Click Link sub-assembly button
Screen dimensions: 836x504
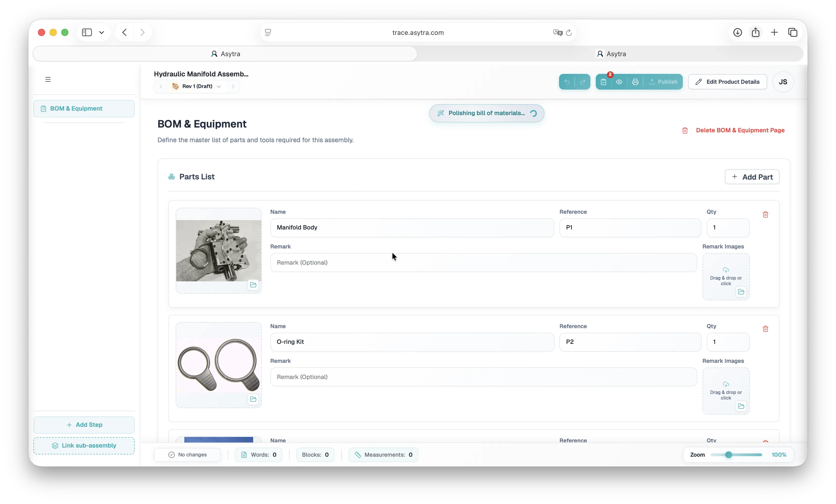coord(84,445)
